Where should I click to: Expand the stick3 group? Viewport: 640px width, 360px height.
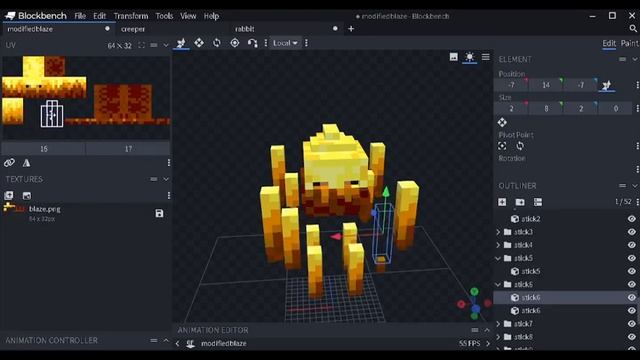[x=498, y=232]
